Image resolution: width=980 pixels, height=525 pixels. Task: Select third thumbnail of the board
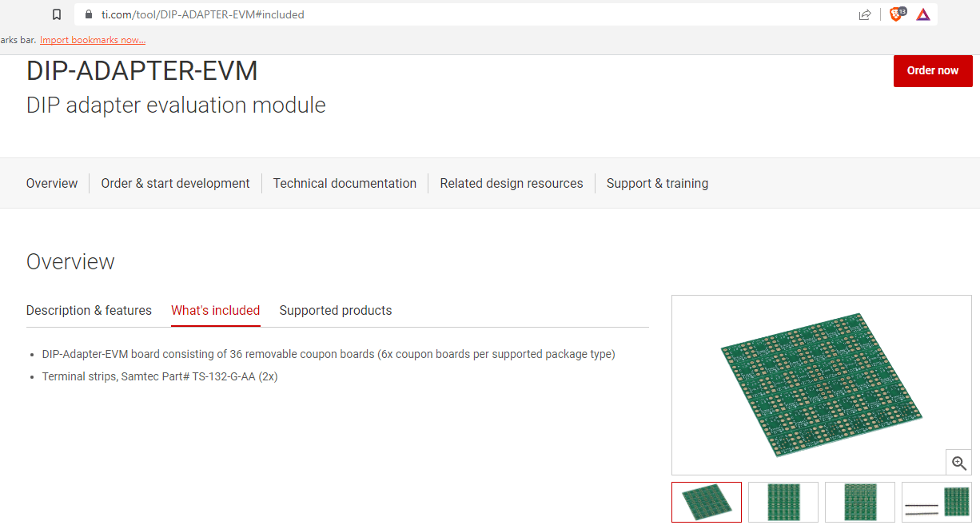[860, 502]
